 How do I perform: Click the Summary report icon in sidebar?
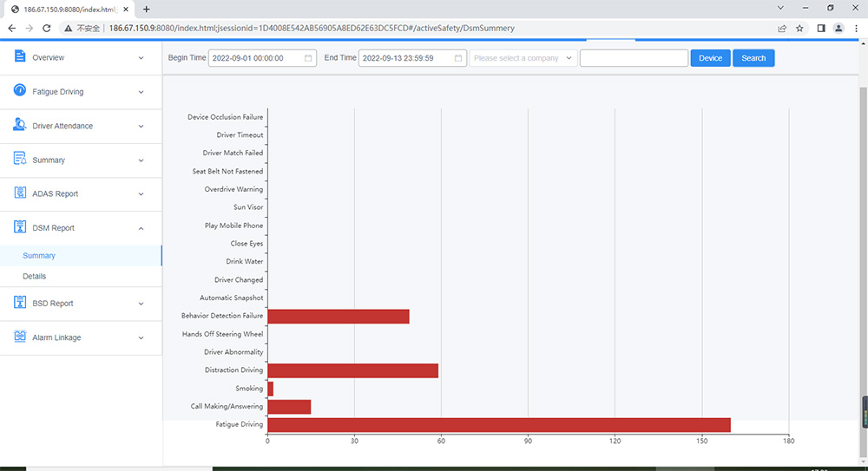(20, 159)
